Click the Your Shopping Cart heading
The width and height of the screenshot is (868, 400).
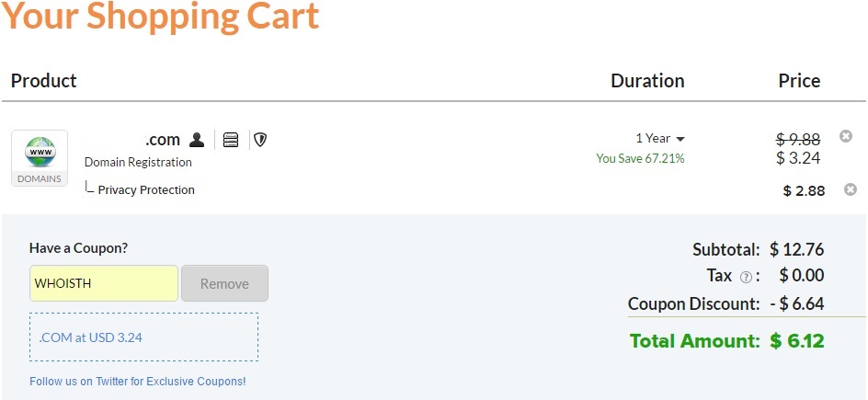click(x=160, y=17)
